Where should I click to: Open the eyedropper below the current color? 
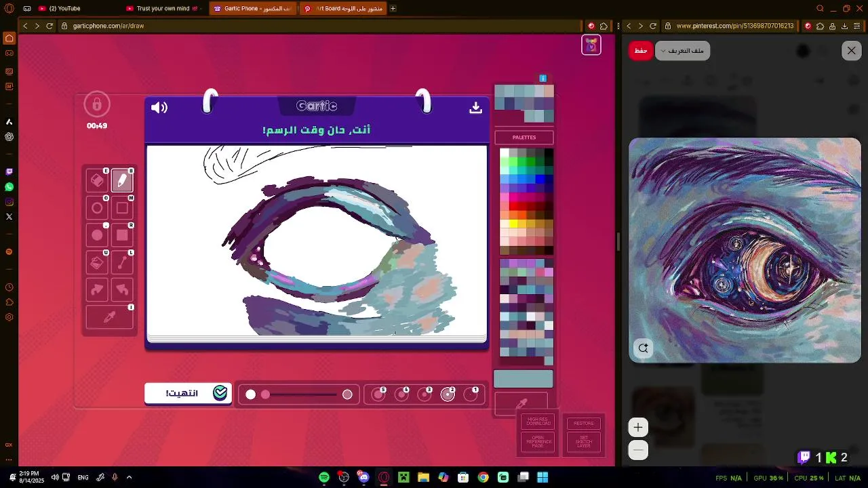point(521,403)
